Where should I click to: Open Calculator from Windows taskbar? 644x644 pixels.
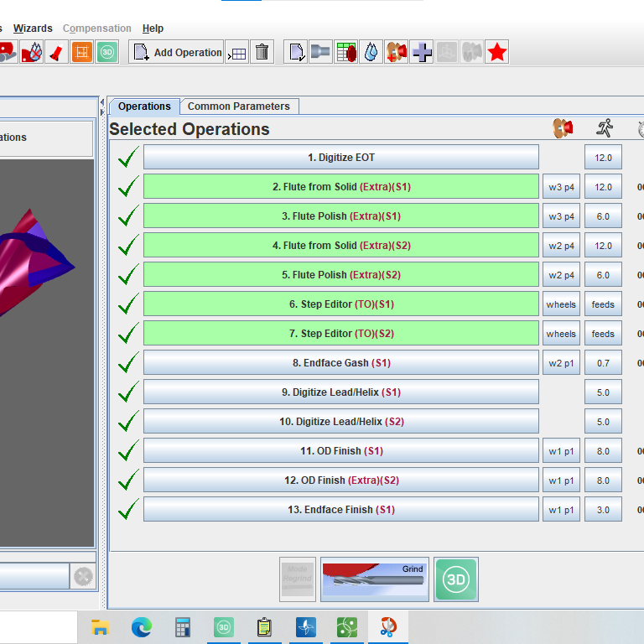click(x=182, y=626)
